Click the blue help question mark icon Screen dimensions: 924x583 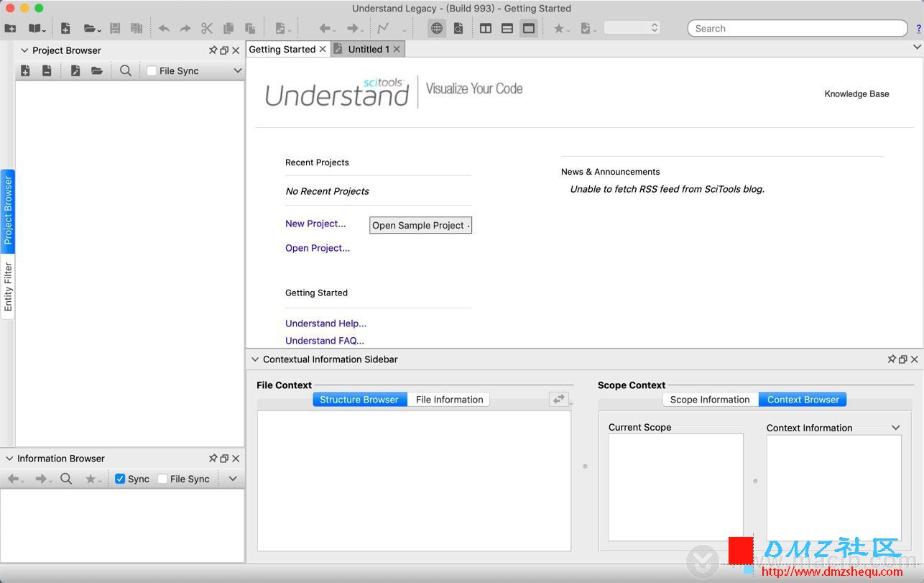[918, 29]
